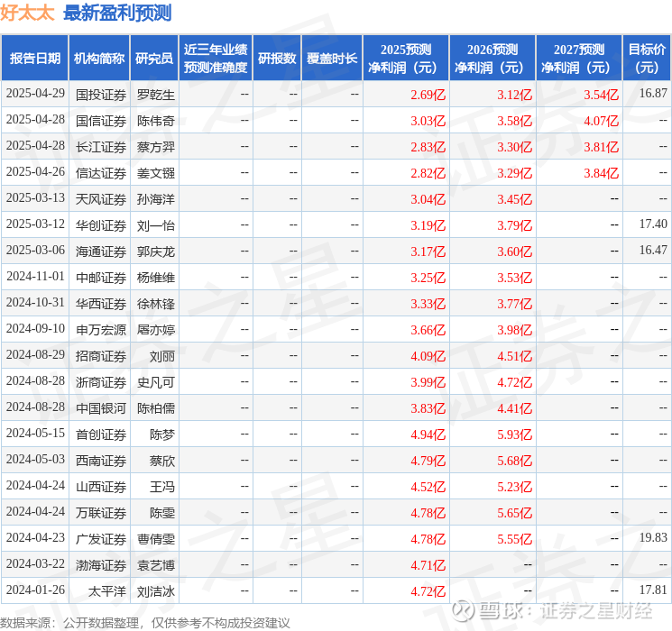Viewport: 672px width, 631px height.
Task: Click the 3.81亿 forecast value
Action: coord(602,147)
